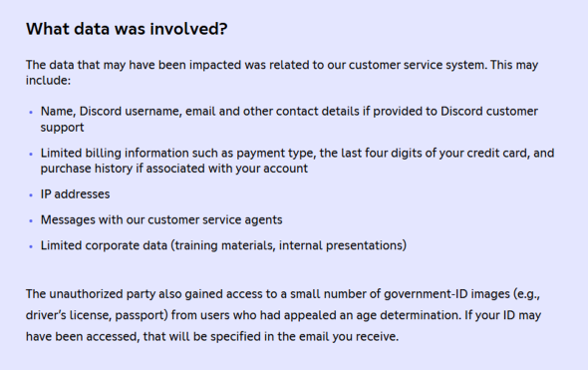588x370 pixels.
Task: Click the 'IP addresses' list item text
Action: pyautogui.click(x=75, y=194)
